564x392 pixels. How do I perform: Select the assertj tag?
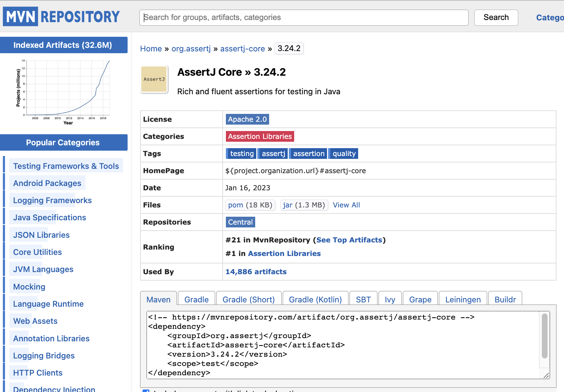(273, 154)
